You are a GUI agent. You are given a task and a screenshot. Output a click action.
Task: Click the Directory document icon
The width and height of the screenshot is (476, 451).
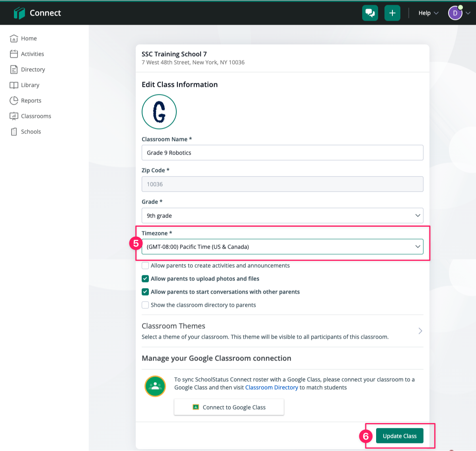click(14, 69)
